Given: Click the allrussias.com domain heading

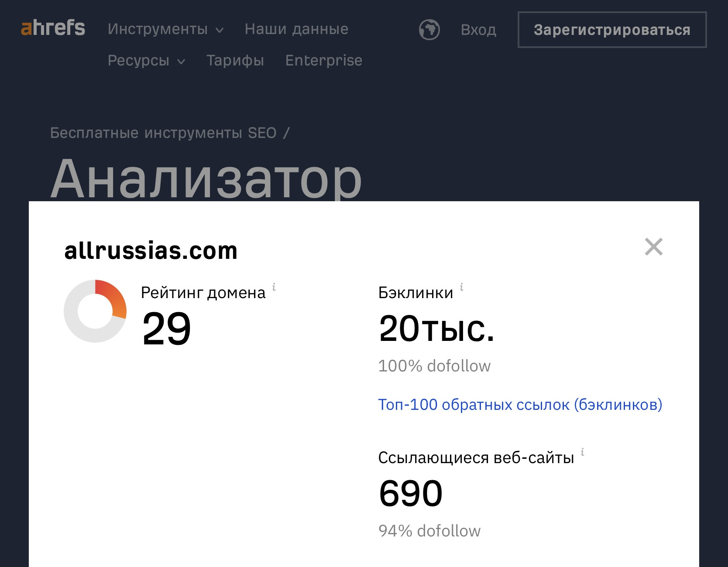Looking at the screenshot, I should pos(151,251).
